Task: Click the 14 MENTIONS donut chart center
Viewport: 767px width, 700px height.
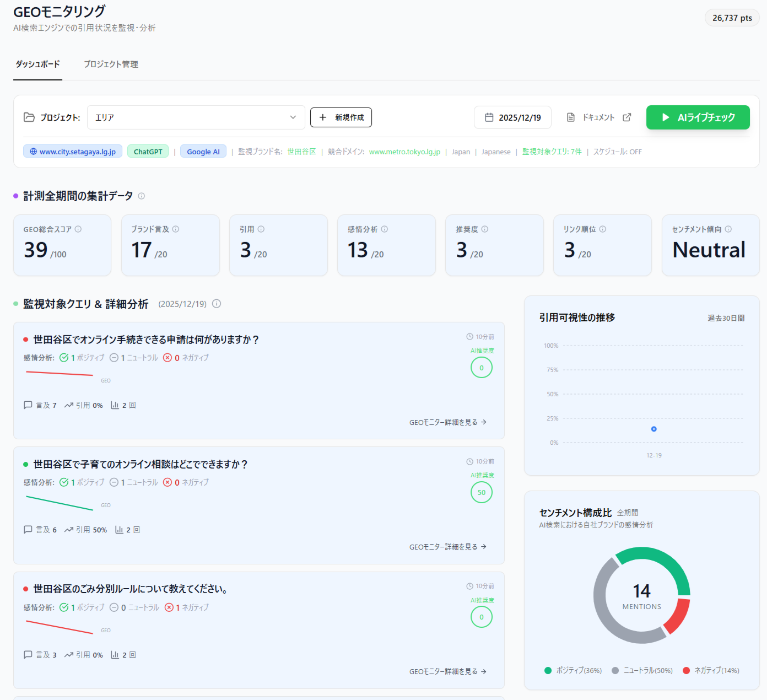Action: coord(642,596)
